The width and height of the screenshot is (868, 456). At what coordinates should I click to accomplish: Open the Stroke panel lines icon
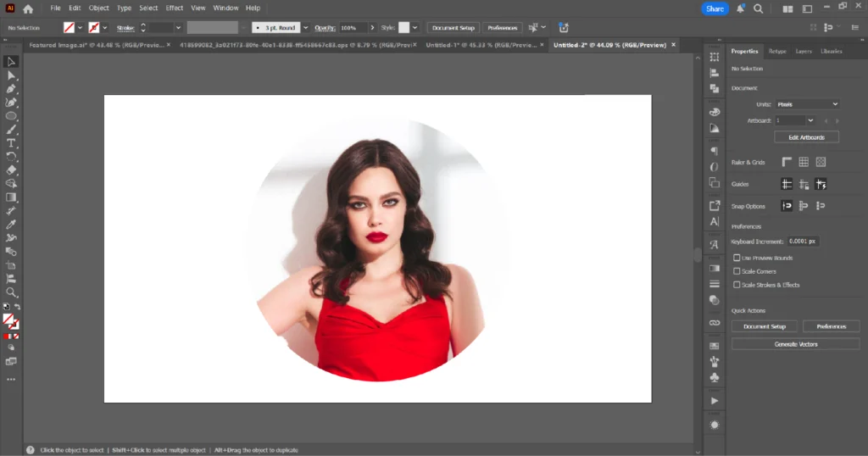click(715, 284)
